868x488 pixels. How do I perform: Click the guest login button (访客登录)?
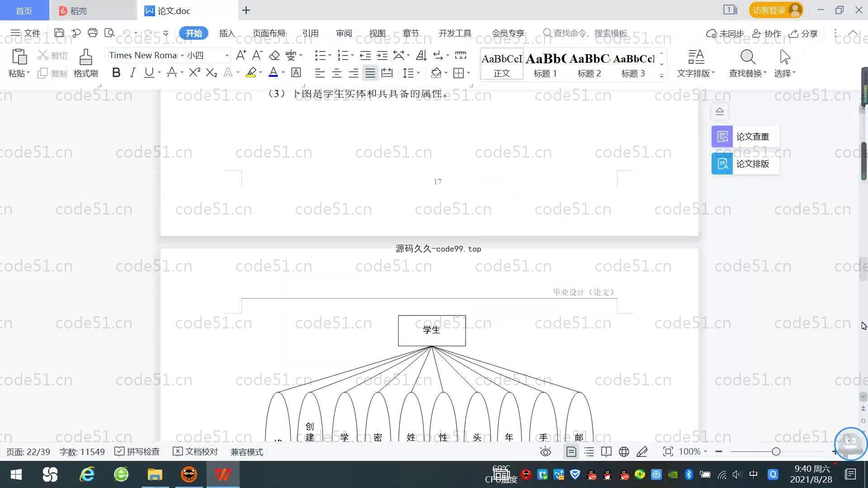pos(776,10)
